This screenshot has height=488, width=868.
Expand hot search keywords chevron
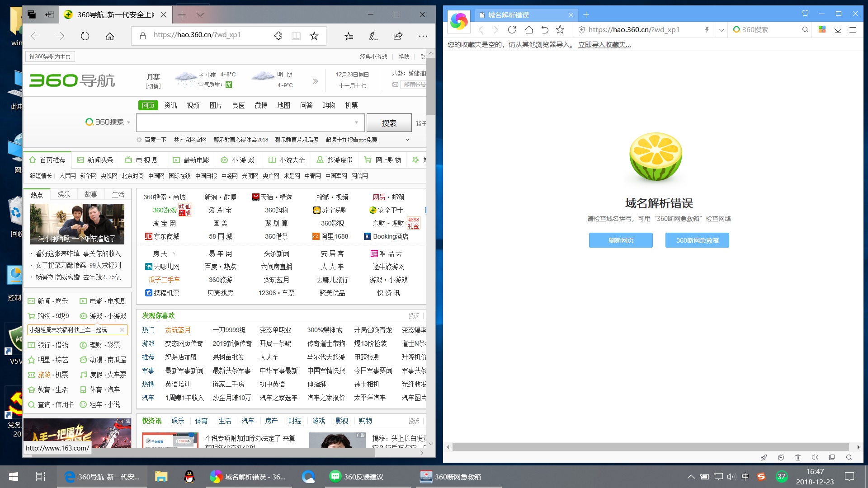407,140
